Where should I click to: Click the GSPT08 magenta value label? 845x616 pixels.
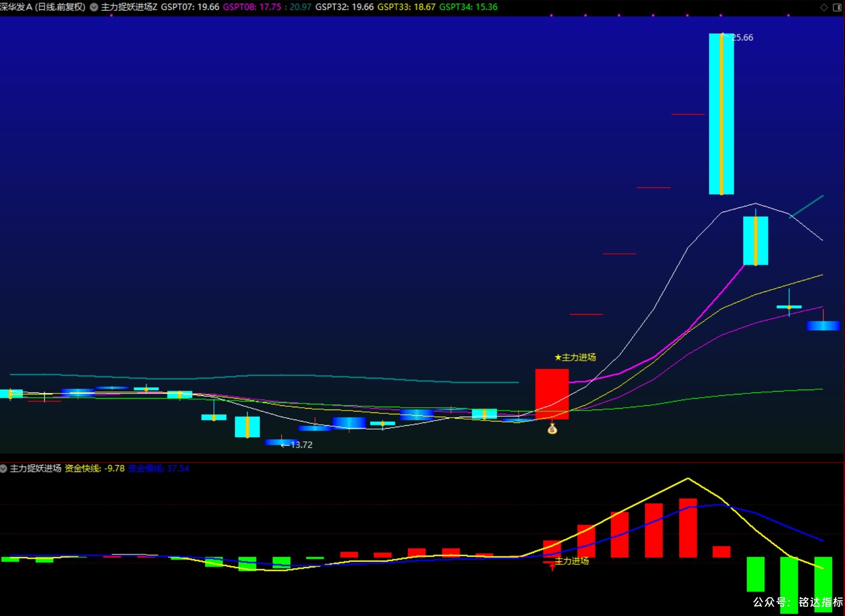(x=252, y=7)
